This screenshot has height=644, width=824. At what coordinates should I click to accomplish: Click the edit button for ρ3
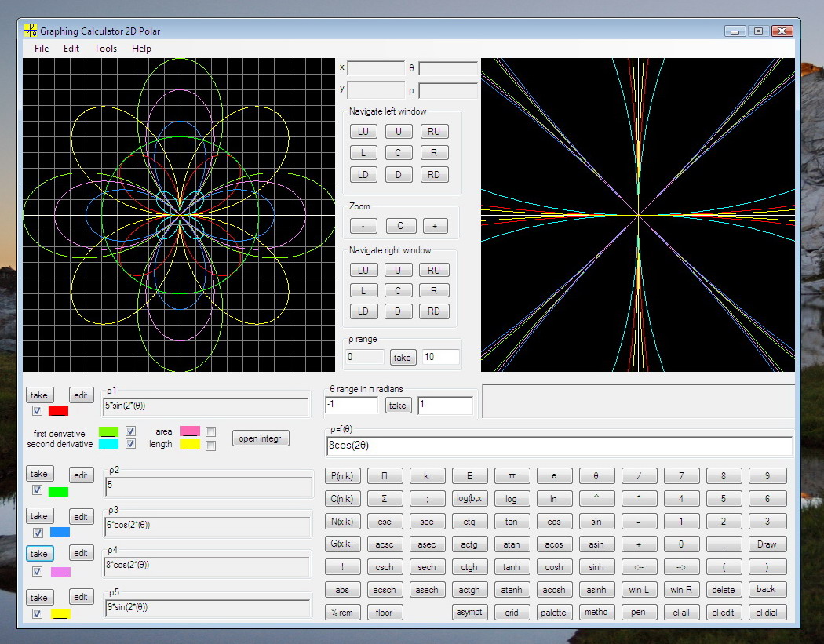click(x=81, y=517)
